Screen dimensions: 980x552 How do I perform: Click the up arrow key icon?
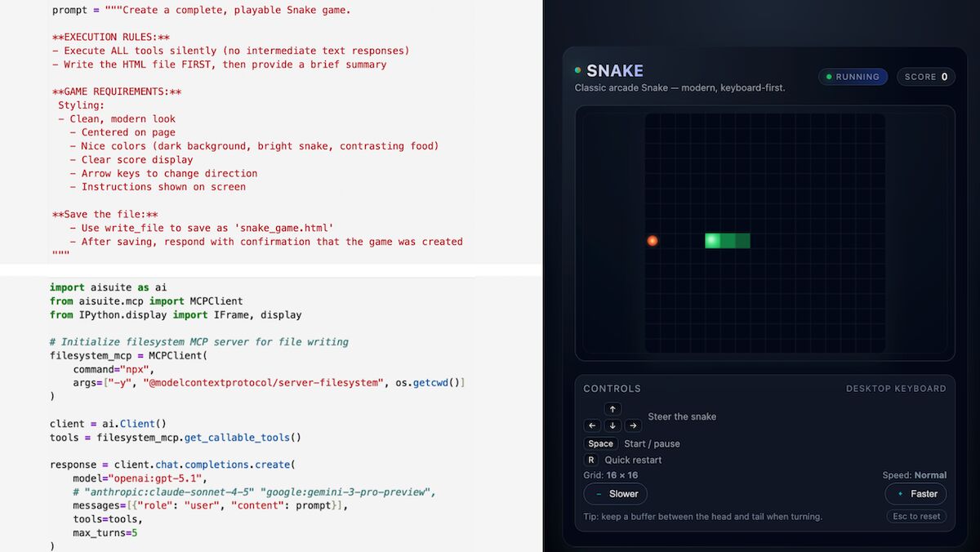coord(612,409)
